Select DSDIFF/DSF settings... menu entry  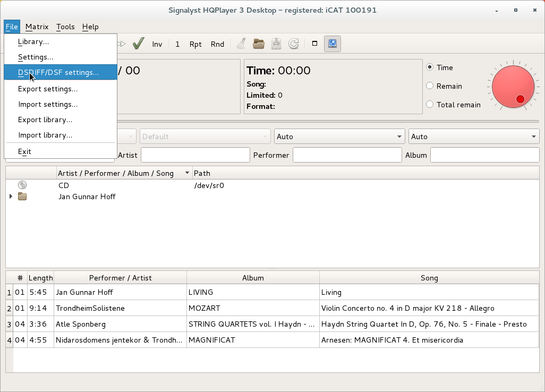click(61, 72)
